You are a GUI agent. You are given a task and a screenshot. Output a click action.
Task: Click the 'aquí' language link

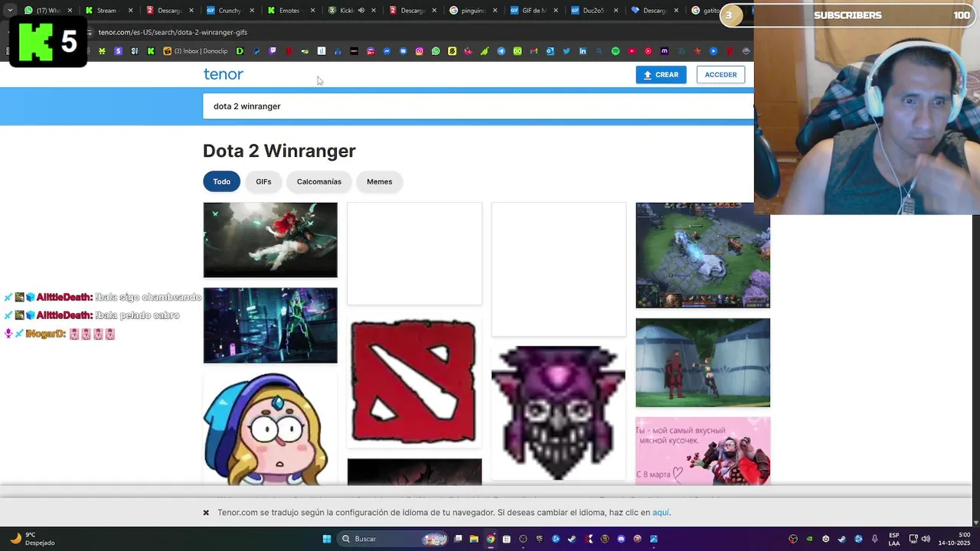coord(661,513)
